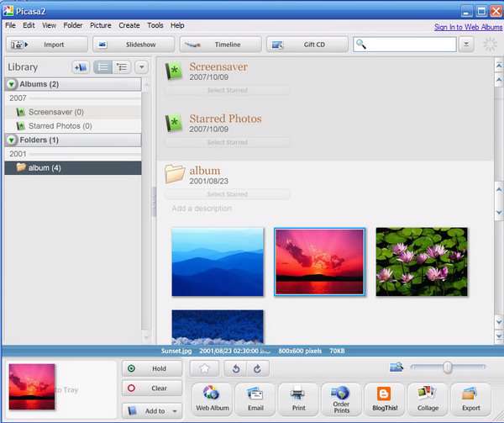Click Select Starred under Screensaver
Image resolution: width=504 pixels, height=423 pixels.
click(x=228, y=90)
